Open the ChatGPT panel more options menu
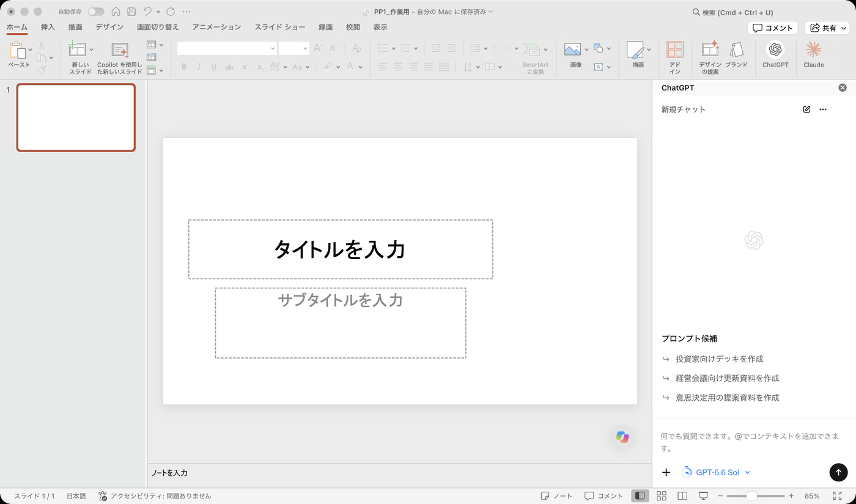This screenshot has height=504, width=856. coord(823,109)
